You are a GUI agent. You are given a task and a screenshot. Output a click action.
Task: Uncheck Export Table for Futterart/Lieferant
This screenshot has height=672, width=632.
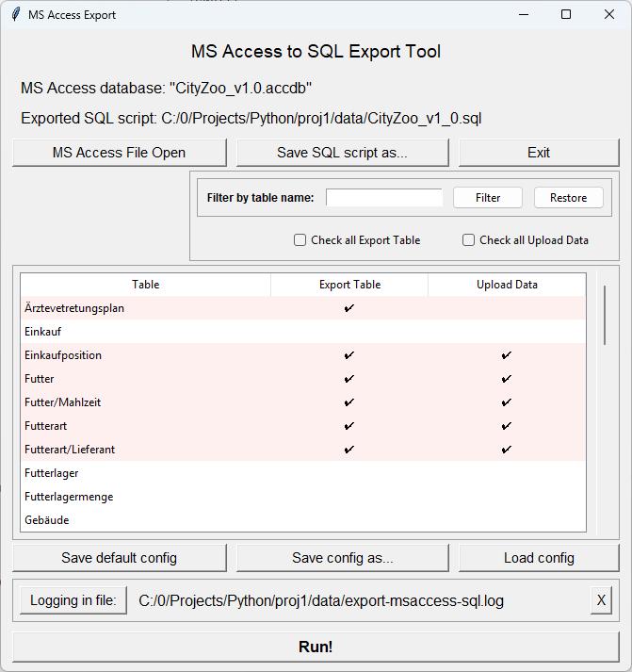[x=349, y=450]
